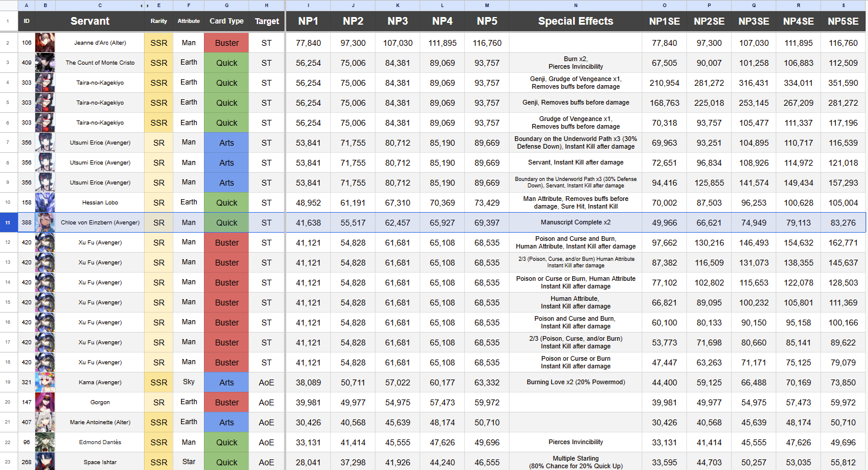
Task: Click the cell showing 351,590
Action: [x=844, y=83]
